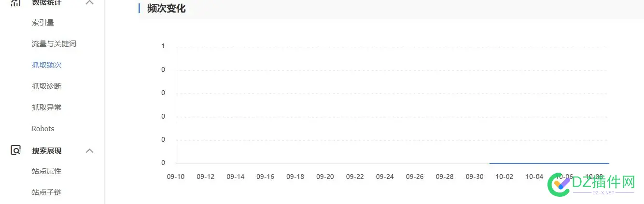Image resolution: width=644 pixels, height=204 pixels.
Task: Click the blue data line on chart
Action: 549,163
